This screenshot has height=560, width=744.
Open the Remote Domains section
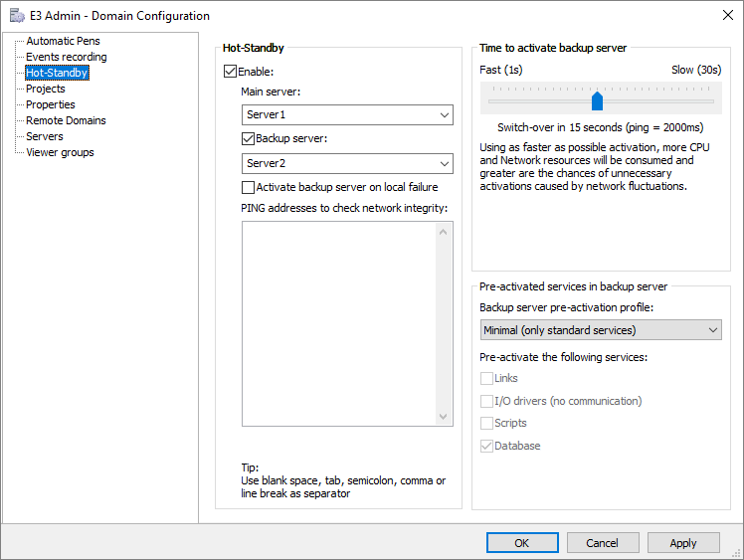pyautogui.click(x=66, y=120)
